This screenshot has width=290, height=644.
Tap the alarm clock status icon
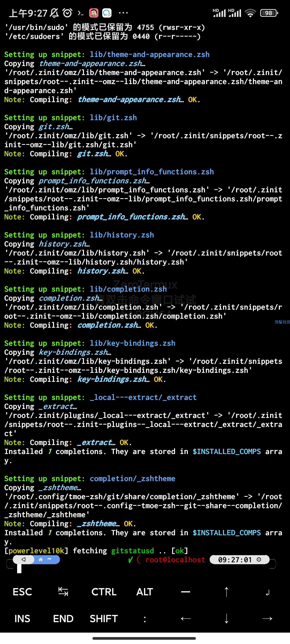tap(67, 13)
